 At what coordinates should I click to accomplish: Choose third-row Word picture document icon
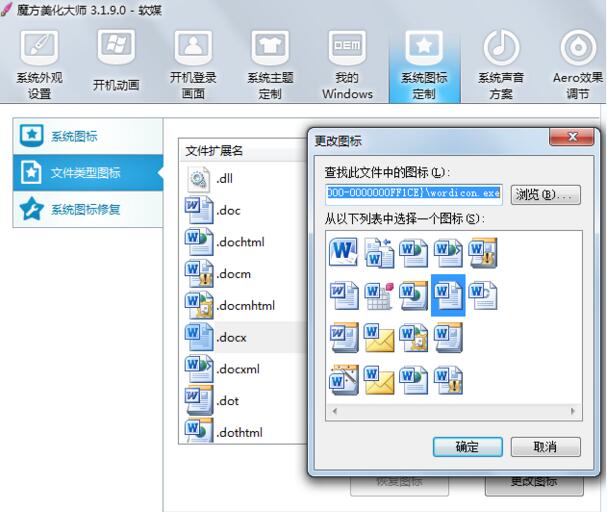pos(413,338)
